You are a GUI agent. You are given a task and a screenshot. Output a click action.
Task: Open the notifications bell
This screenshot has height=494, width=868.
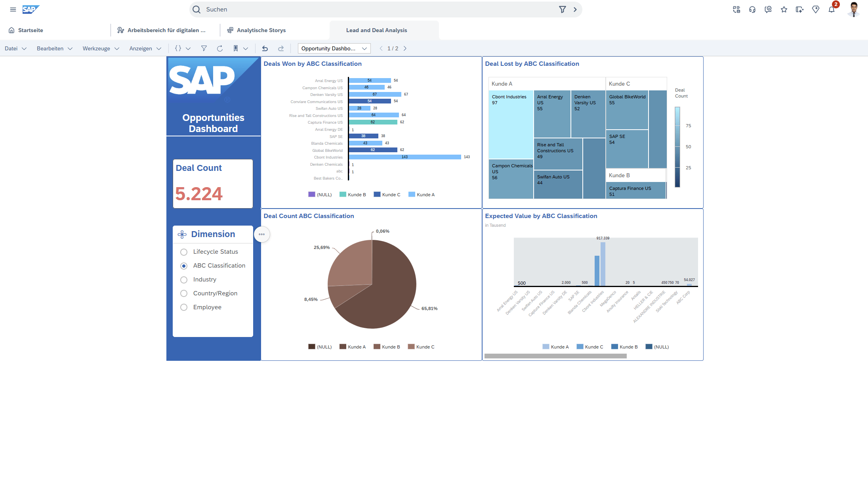click(x=832, y=10)
